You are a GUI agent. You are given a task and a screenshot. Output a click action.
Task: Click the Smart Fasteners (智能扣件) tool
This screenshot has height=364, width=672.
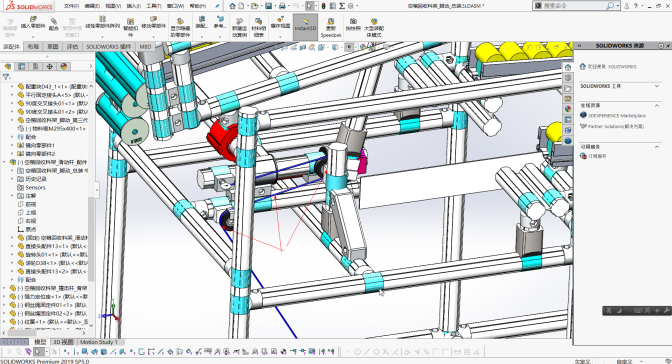131,27
